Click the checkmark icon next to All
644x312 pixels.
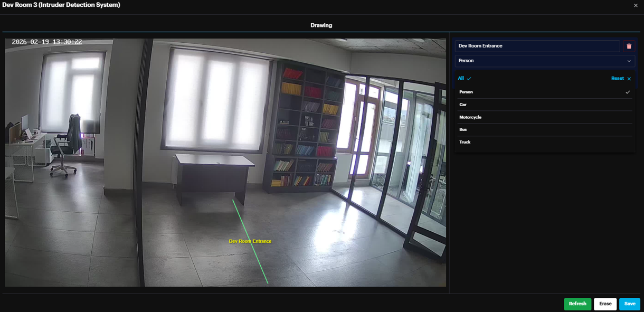(469, 79)
